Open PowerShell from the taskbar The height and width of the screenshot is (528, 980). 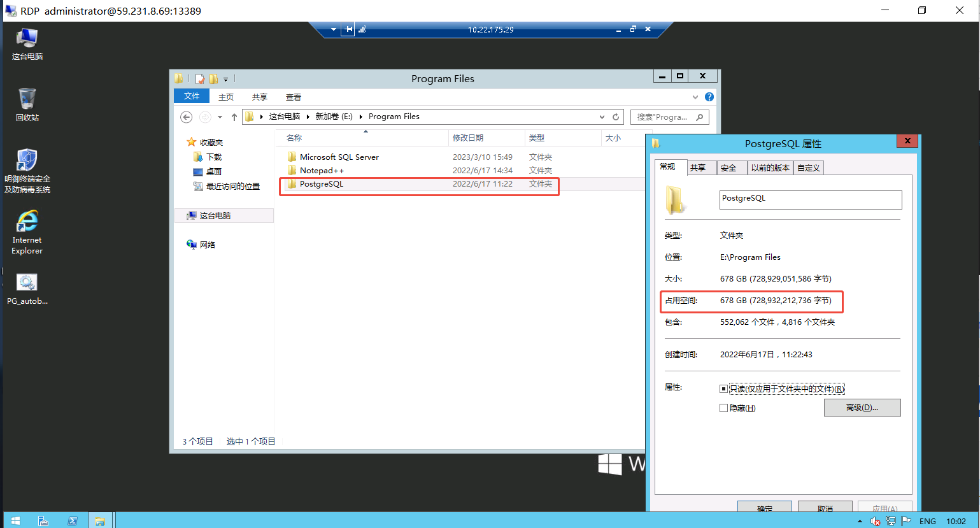pyautogui.click(x=73, y=520)
